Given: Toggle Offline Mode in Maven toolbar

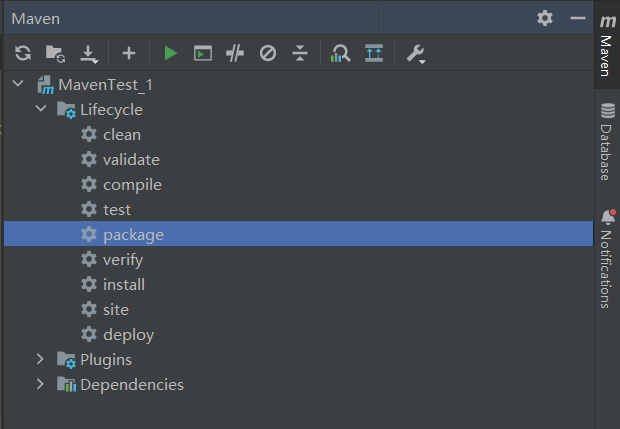Looking at the screenshot, I should point(235,53).
